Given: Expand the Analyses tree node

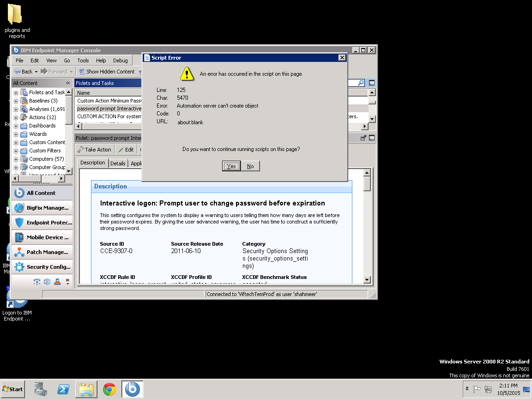Looking at the screenshot, I should click(16, 109).
